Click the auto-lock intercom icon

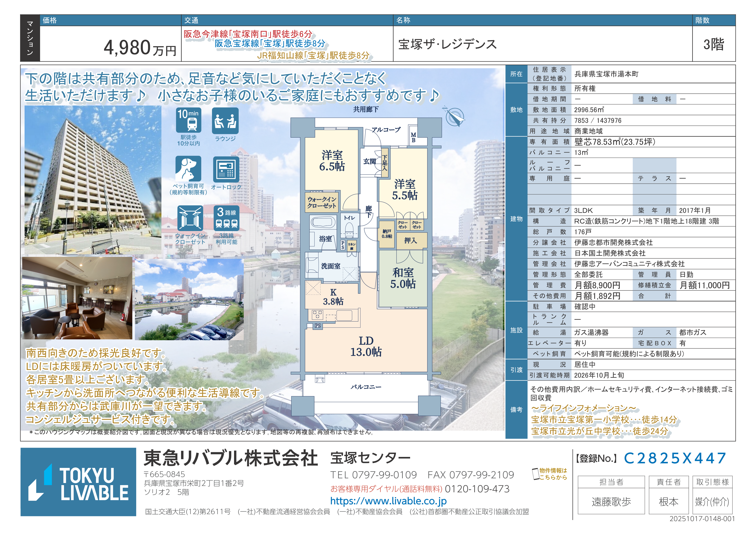coord(226,169)
